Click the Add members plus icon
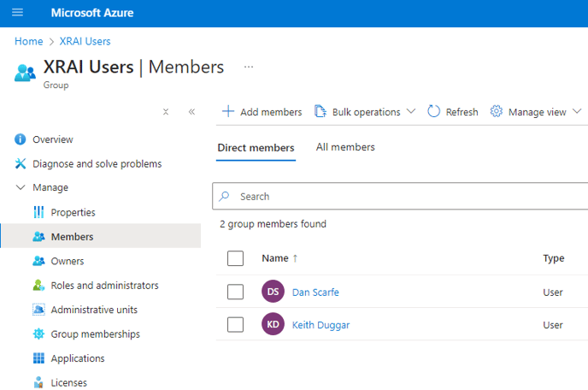The image size is (588, 390). point(228,111)
